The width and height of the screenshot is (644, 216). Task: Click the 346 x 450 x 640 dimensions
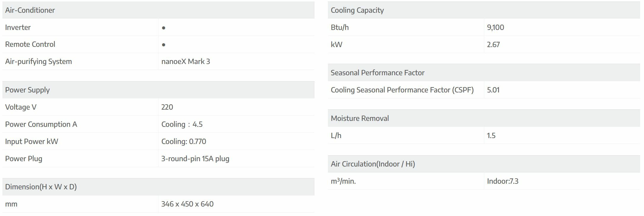pyautogui.click(x=187, y=204)
